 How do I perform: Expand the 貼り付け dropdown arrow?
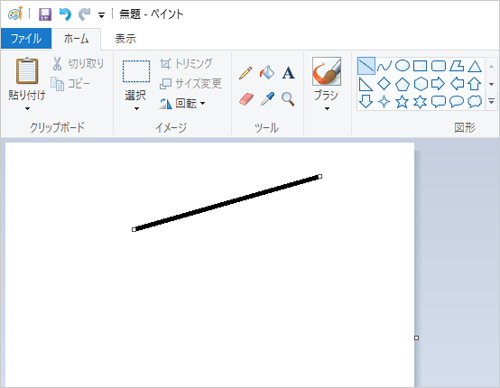click(x=27, y=109)
